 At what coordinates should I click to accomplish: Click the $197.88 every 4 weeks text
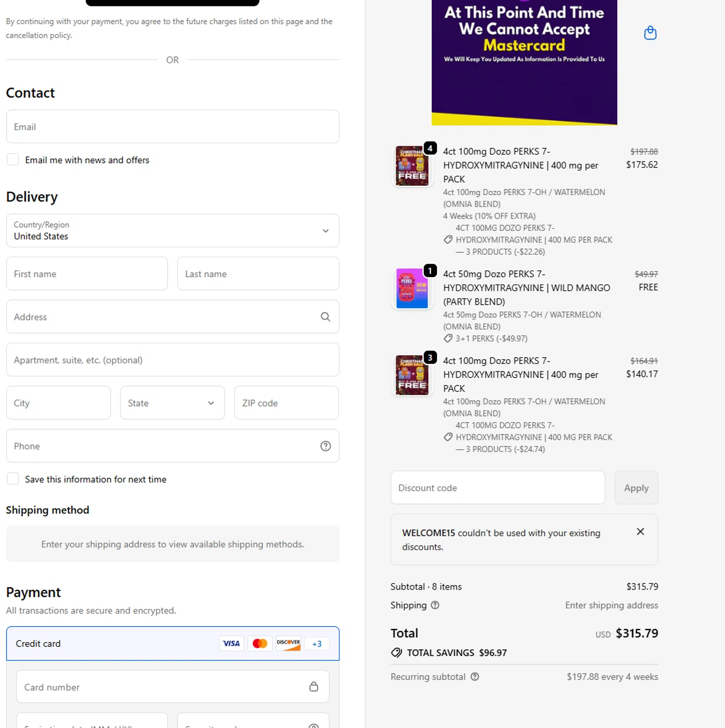[x=612, y=677]
